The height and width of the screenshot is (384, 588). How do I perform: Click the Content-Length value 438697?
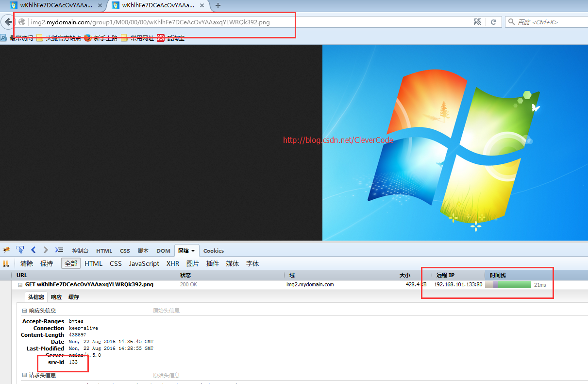pos(77,335)
